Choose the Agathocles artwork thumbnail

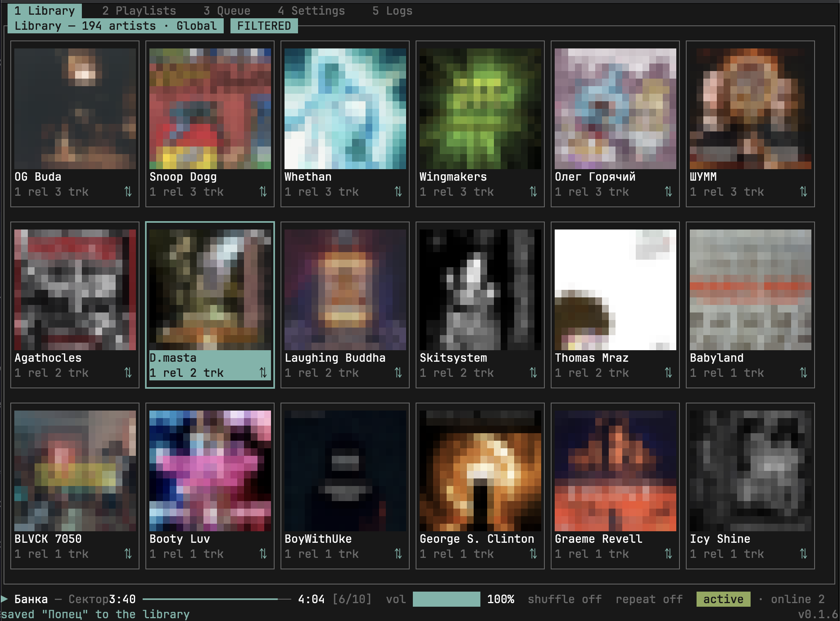click(x=75, y=290)
